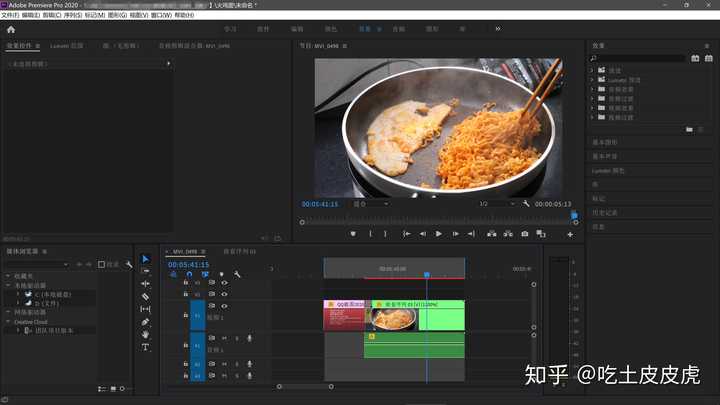Mute the 音频1 audio track

[225, 338]
